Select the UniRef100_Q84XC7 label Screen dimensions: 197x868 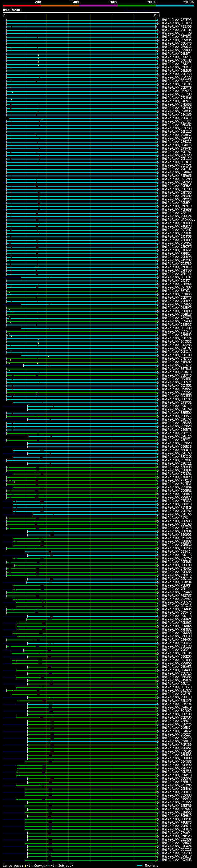point(177,142)
